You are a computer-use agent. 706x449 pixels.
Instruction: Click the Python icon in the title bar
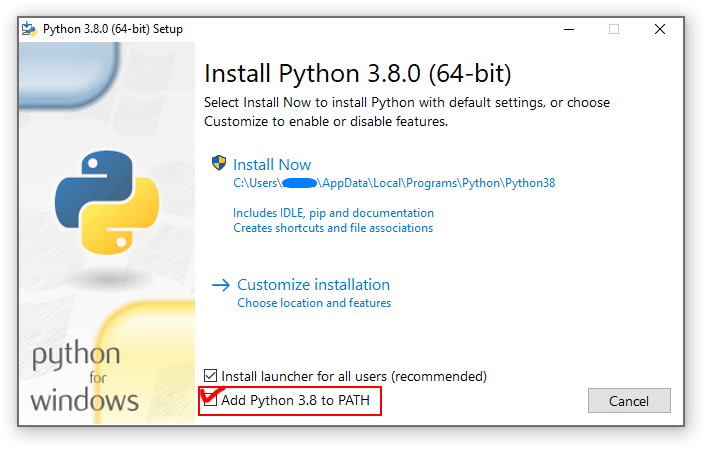tap(30, 29)
